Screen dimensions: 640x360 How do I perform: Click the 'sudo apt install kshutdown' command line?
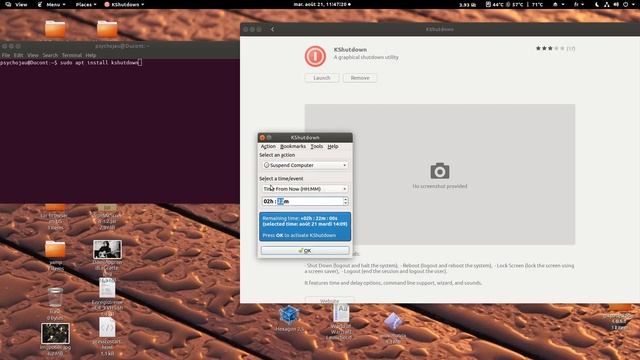point(100,63)
